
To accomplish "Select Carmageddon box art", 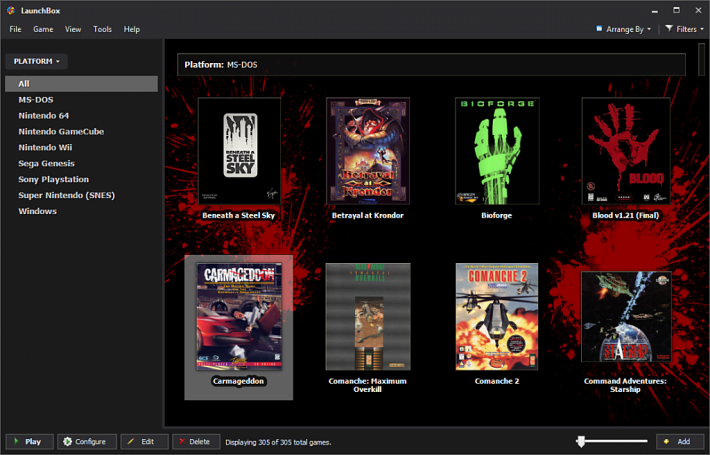I will tap(239, 316).
